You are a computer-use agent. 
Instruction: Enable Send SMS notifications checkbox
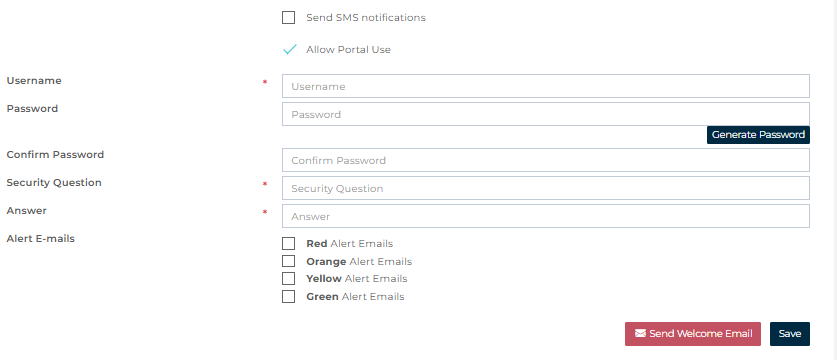pyautogui.click(x=288, y=18)
